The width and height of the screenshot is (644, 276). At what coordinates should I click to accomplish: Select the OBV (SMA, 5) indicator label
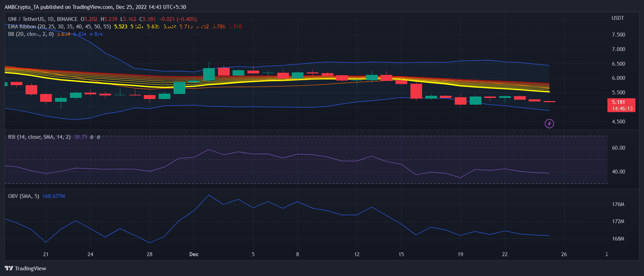pyautogui.click(x=24, y=196)
